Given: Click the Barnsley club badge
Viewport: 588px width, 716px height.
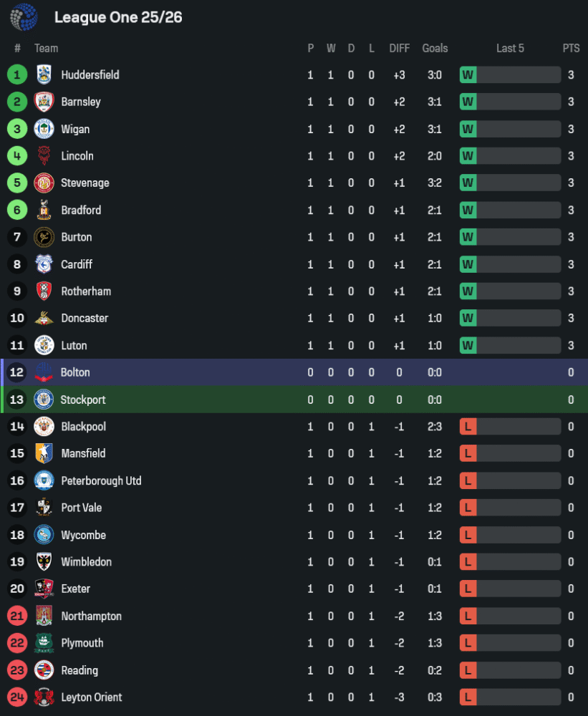Looking at the screenshot, I should [44, 102].
